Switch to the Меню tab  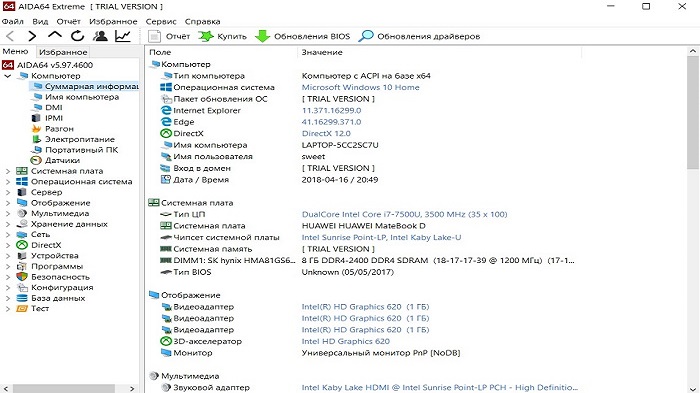point(16,51)
